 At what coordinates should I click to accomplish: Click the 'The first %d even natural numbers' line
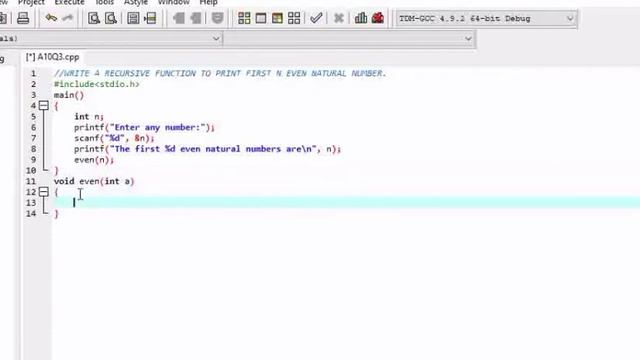tap(207, 149)
